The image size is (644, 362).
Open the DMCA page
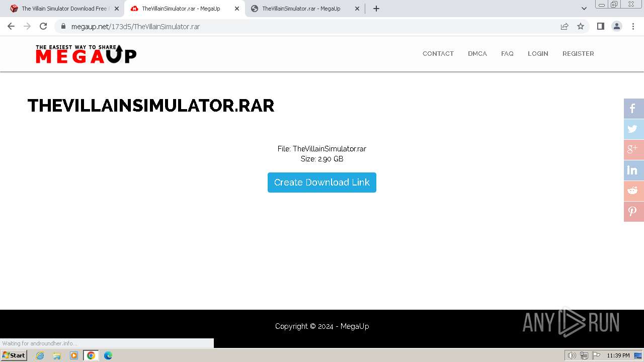pos(477,53)
